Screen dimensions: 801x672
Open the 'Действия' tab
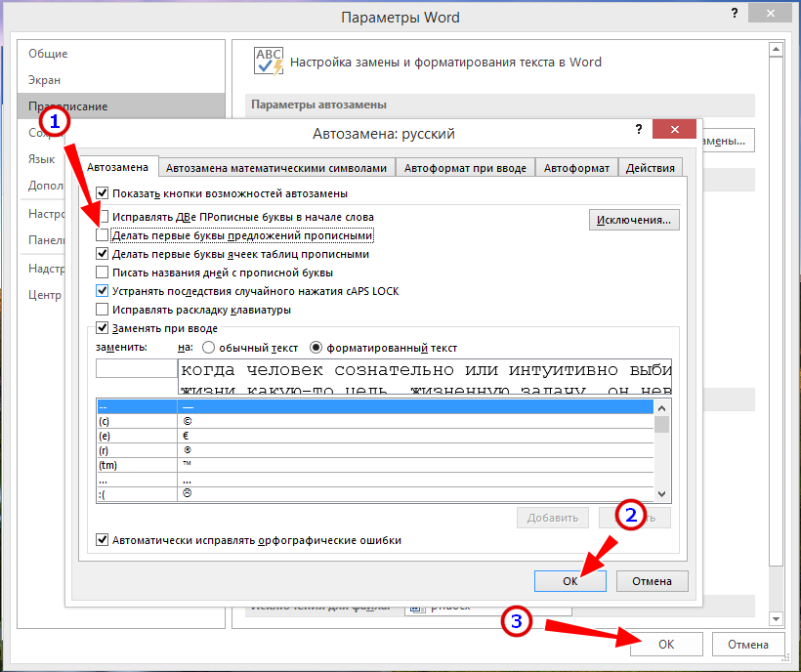pyautogui.click(x=651, y=168)
